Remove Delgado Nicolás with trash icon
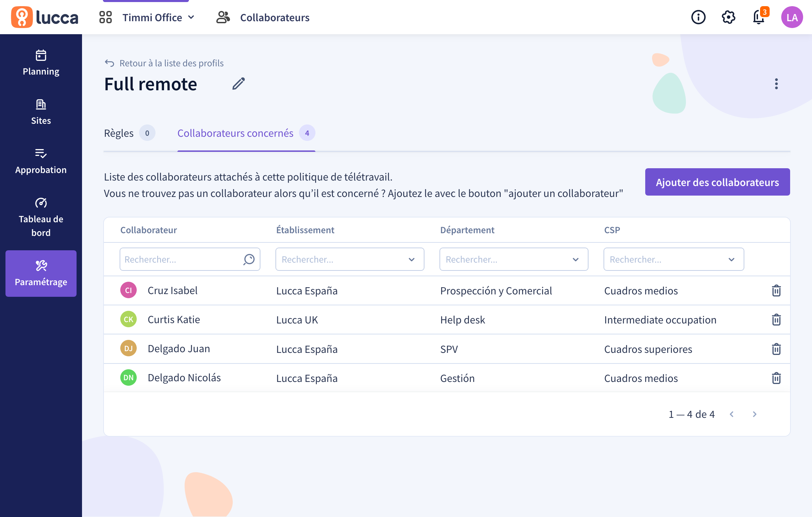This screenshot has height=517, width=812. (776, 378)
